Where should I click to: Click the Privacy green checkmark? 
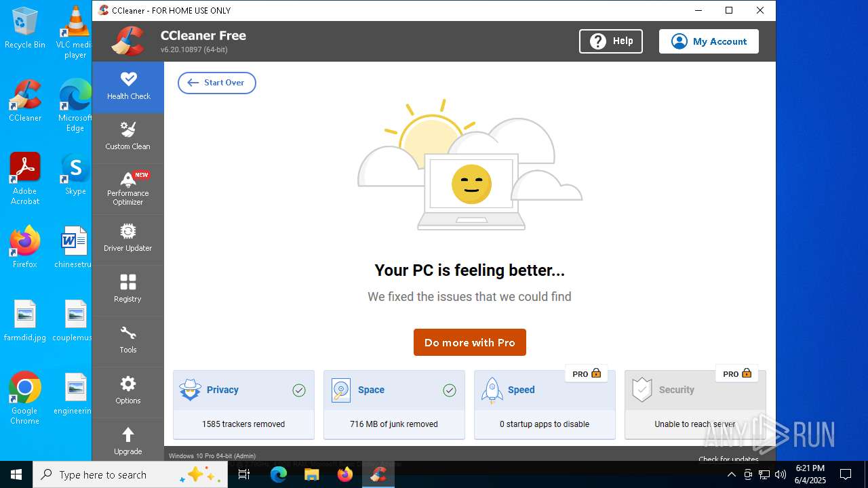point(299,390)
